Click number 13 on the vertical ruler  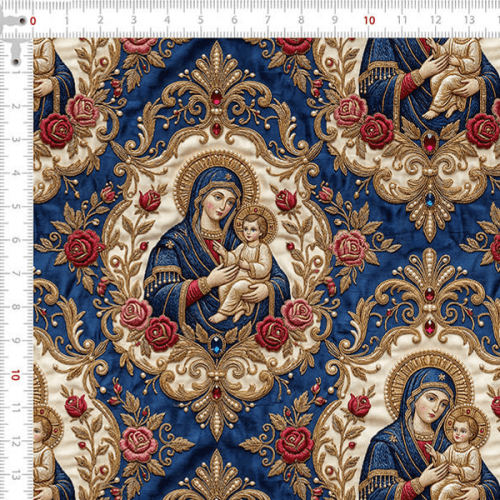[15, 475]
